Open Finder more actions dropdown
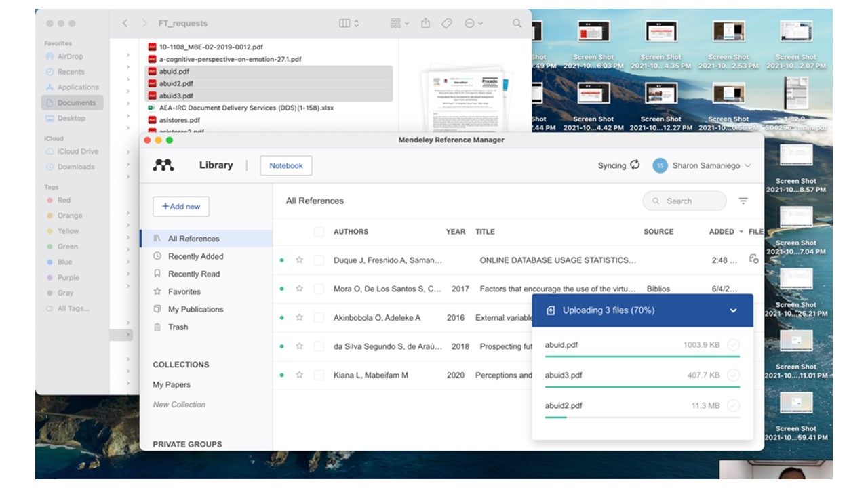Viewport: 868px width, 488px height. [x=473, y=23]
